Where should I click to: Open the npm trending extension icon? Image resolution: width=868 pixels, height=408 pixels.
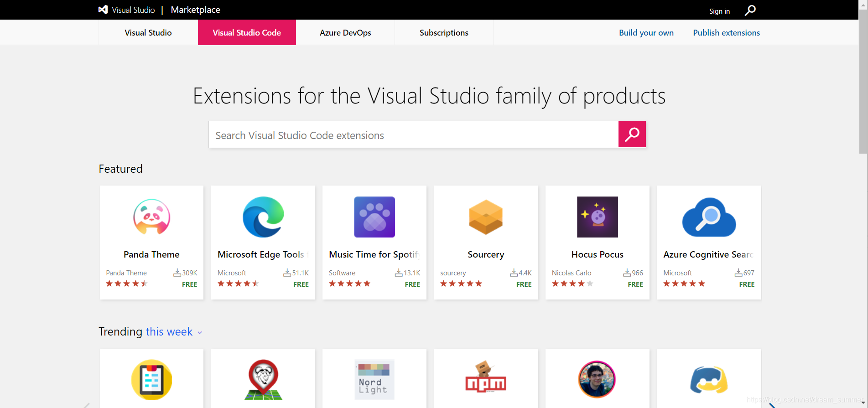(486, 377)
